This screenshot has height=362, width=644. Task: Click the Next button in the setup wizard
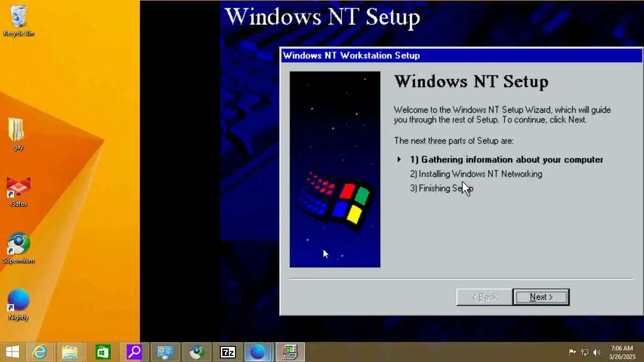point(541,297)
